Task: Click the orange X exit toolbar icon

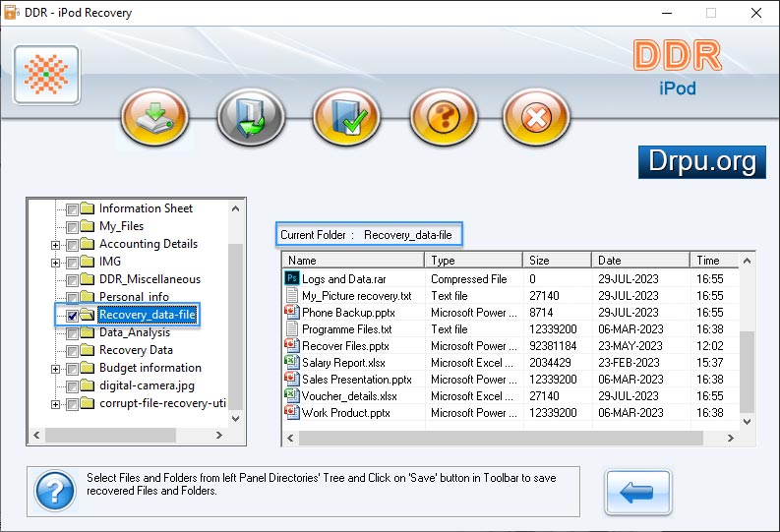Action: [536, 117]
